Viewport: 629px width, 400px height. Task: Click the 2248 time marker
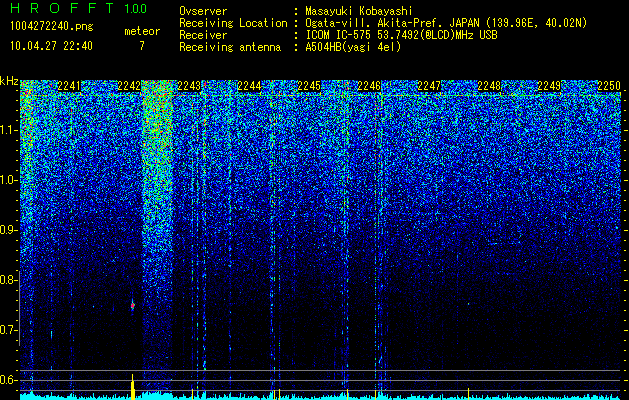pyautogui.click(x=489, y=86)
